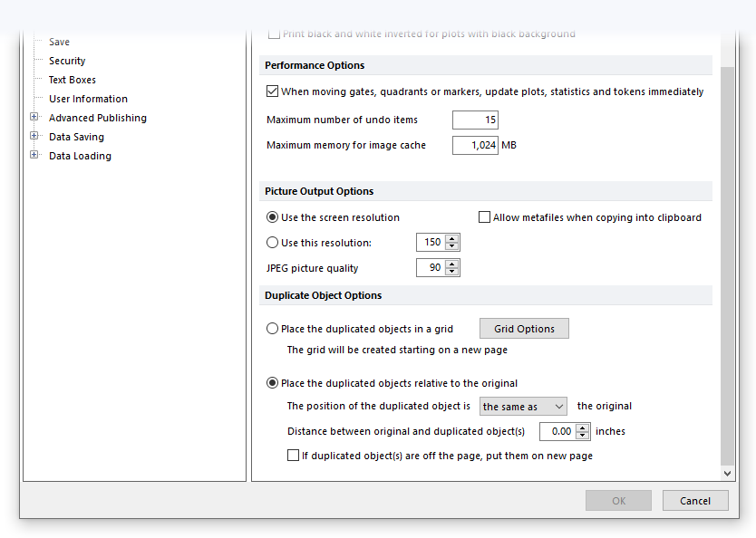This screenshot has width=756, height=538.
Task: Select Use the screen resolution option
Action: pyautogui.click(x=273, y=217)
